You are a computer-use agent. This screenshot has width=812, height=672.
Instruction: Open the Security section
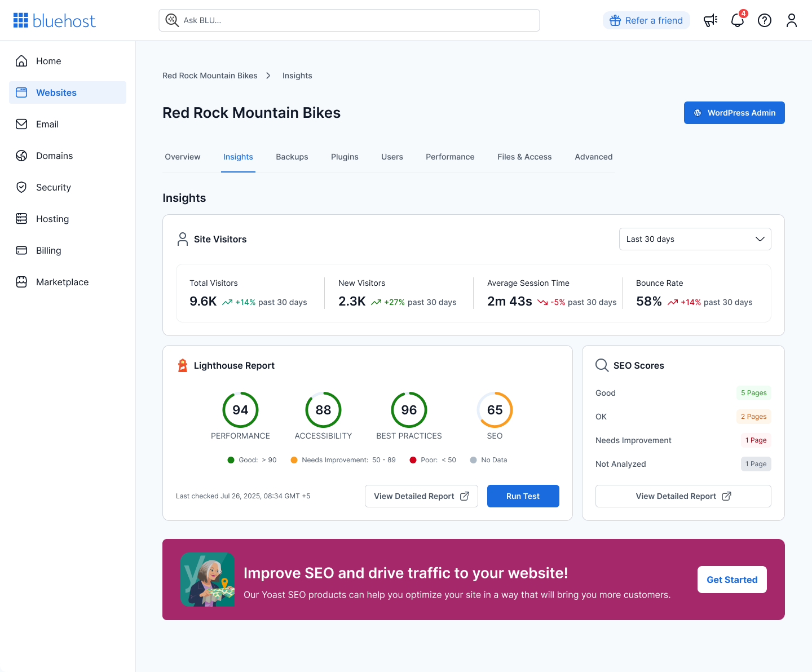coord(53,187)
